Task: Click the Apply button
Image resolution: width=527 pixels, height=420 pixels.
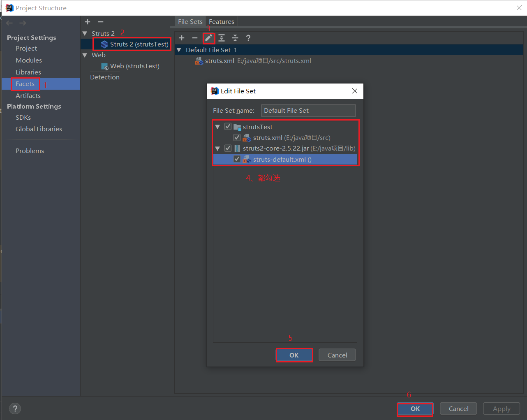Action: tap(502, 408)
